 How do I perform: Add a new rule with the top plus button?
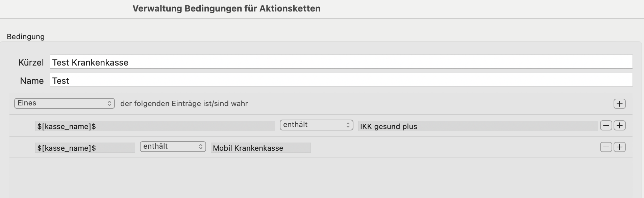[619, 104]
